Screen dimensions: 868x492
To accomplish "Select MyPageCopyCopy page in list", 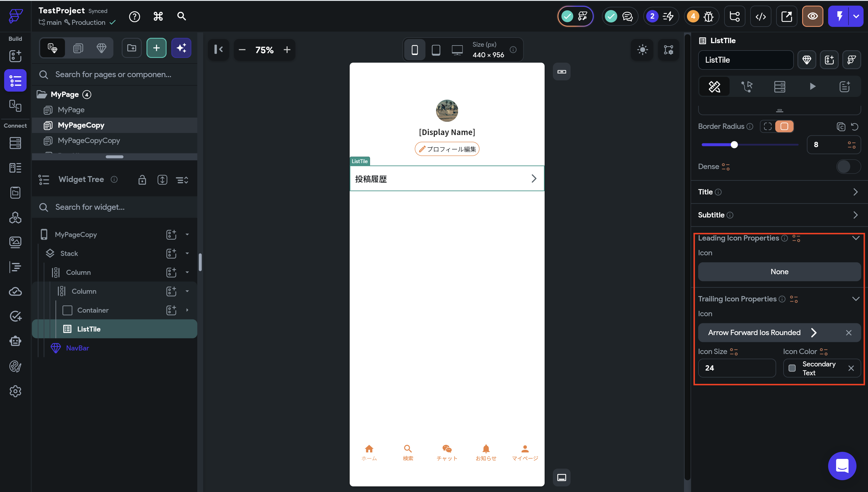I will pyautogui.click(x=89, y=141).
